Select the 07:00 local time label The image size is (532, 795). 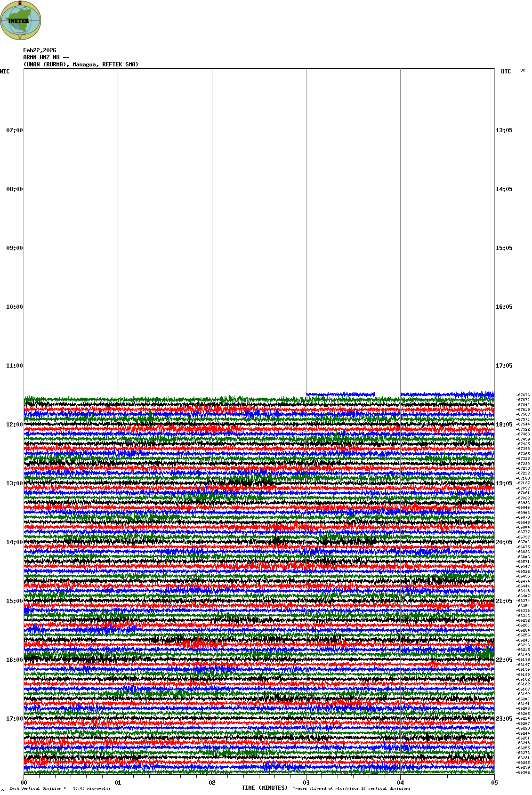(x=14, y=130)
